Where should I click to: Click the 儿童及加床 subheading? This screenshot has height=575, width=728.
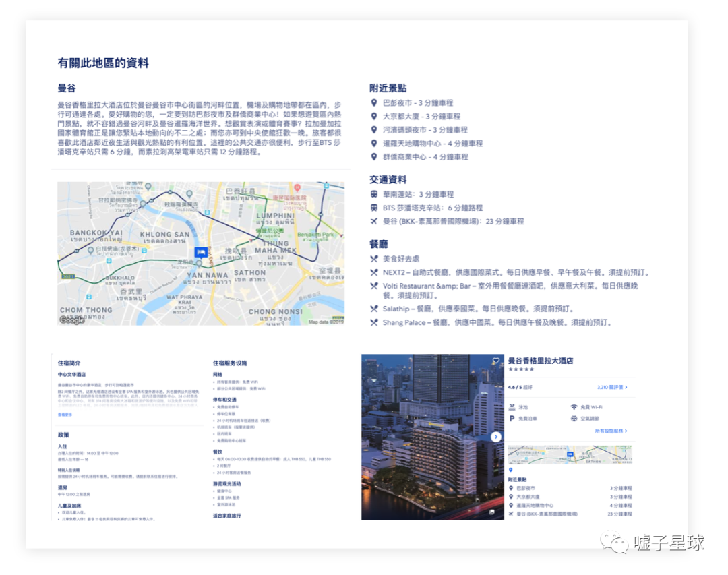point(69,506)
